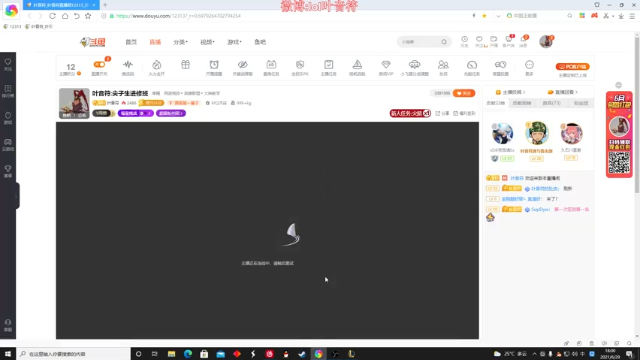Image resolution: width=640 pixels, height=360 pixels.
Task: Open the client download icon with badge
Action: pos(509,39)
